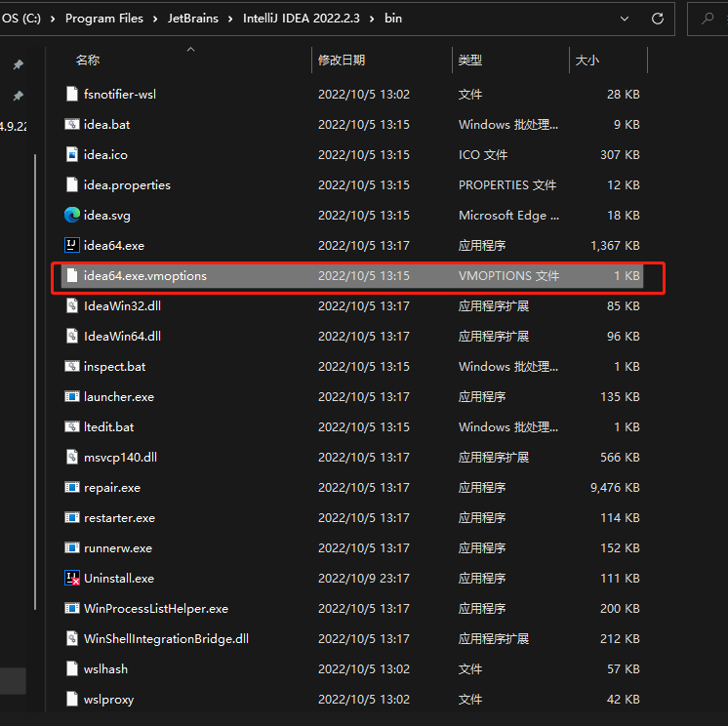Screen dimensions: 728x726
Task: Go to JetBrains folder in the address bar
Action: (x=192, y=19)
